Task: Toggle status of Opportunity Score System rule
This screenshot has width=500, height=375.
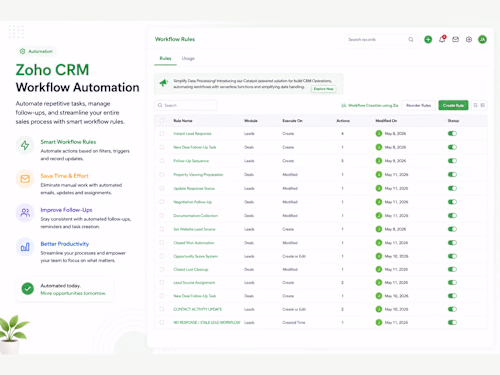Action: click(x=452, y=256)
